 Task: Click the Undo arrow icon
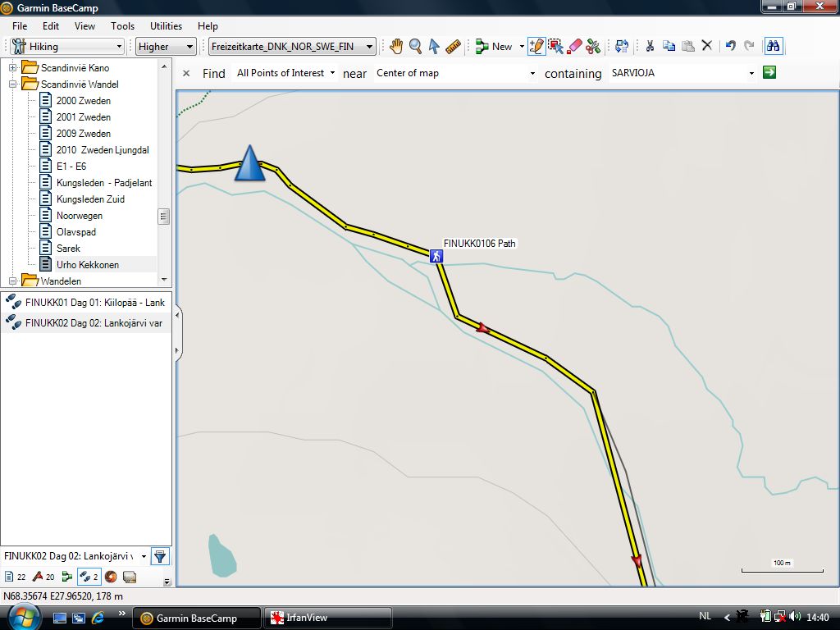[730, 47]
